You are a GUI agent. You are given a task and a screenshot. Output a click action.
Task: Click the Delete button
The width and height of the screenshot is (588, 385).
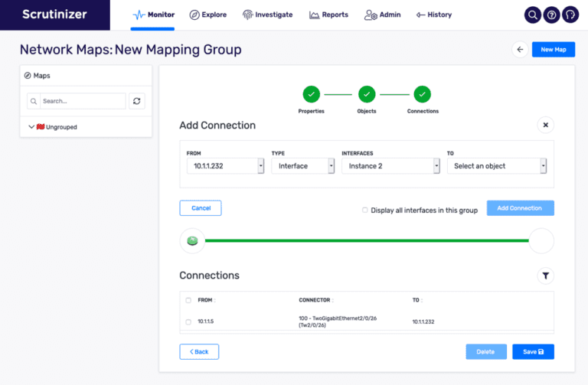point(486,351)
